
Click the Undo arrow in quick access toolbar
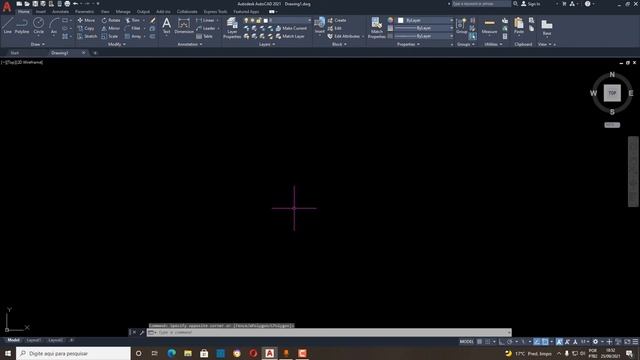pyautogui.click(x=76, y=4)
